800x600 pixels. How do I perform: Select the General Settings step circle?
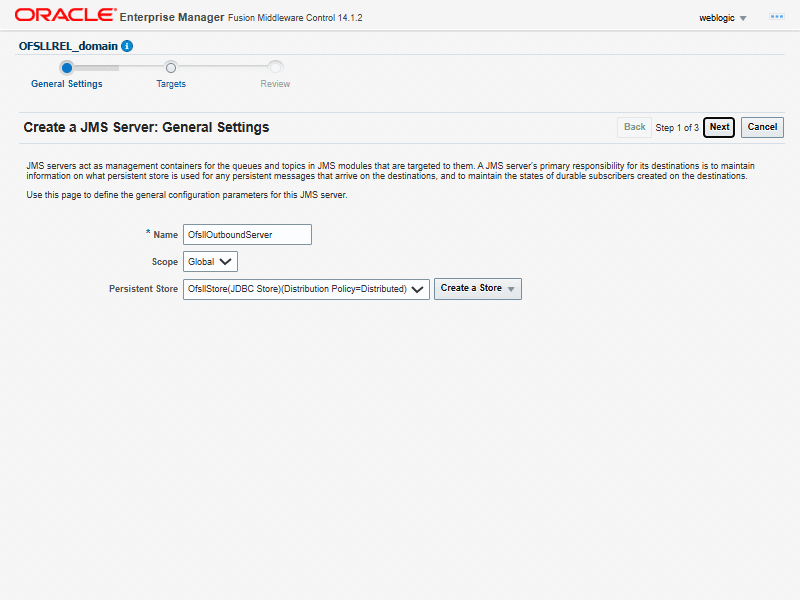(x=66, y=67)
